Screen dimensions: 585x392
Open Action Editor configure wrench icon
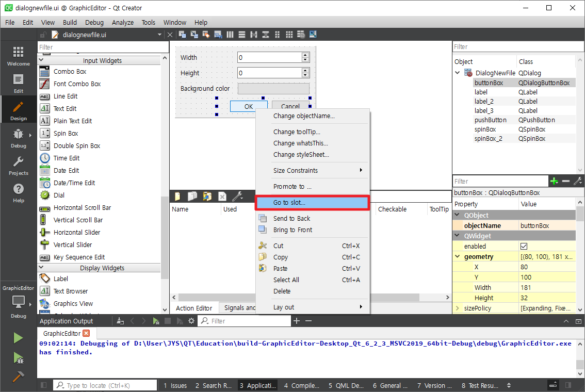tap(237, 196)
